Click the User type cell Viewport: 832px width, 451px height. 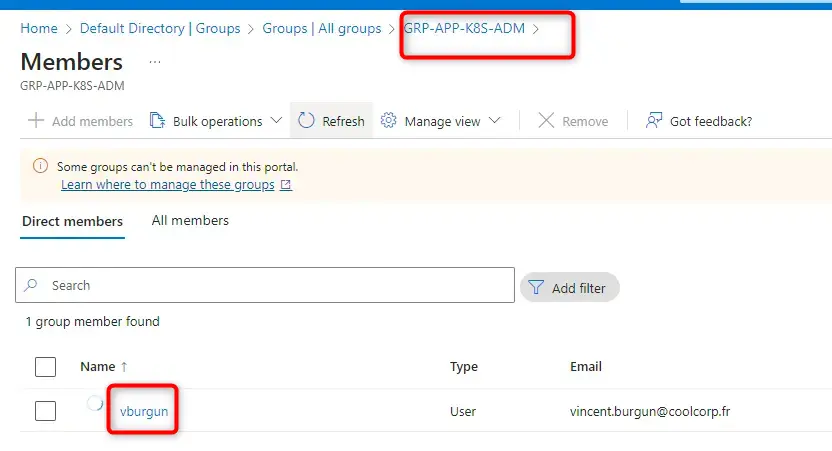pos(463,411)
